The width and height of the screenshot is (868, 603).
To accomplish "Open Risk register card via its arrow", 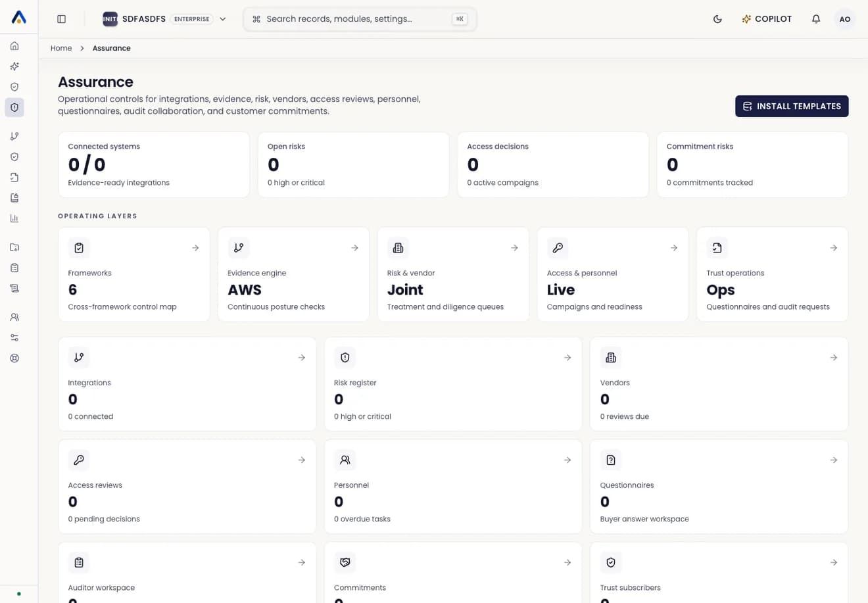I will [567, 358].
